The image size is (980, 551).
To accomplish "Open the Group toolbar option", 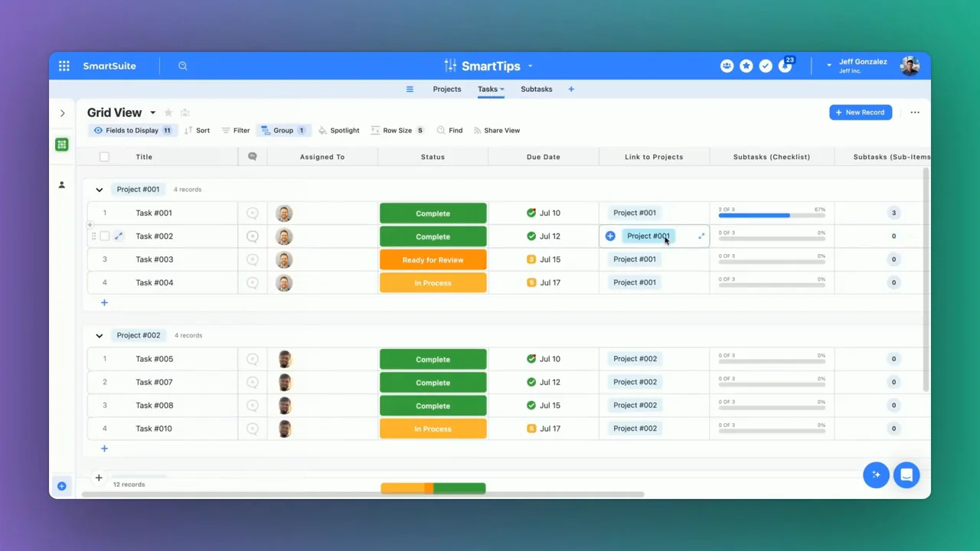I will tap(283, 131).
